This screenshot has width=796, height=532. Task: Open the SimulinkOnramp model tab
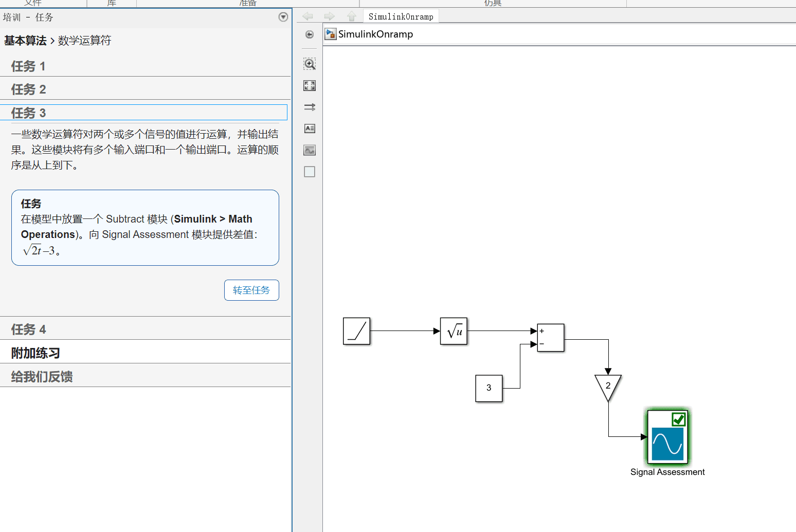pyautogui.click(x=401, y=16)
